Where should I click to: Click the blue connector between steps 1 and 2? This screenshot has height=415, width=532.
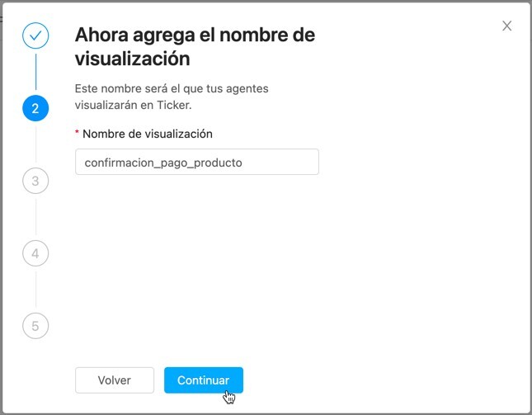click(35, 73)
